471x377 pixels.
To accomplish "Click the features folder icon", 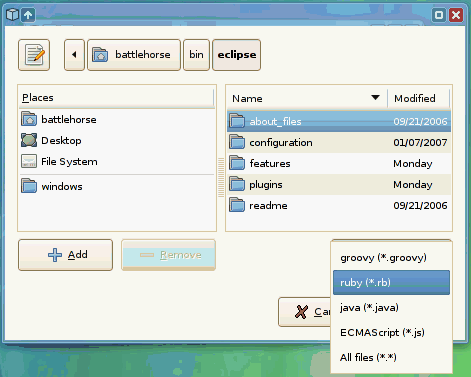I will click(237, 163).
